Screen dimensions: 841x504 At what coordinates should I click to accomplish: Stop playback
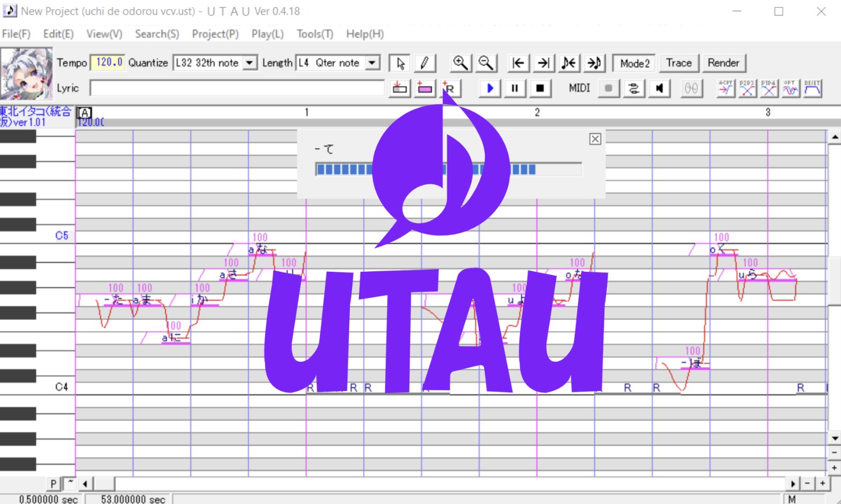tap(540, 88)
